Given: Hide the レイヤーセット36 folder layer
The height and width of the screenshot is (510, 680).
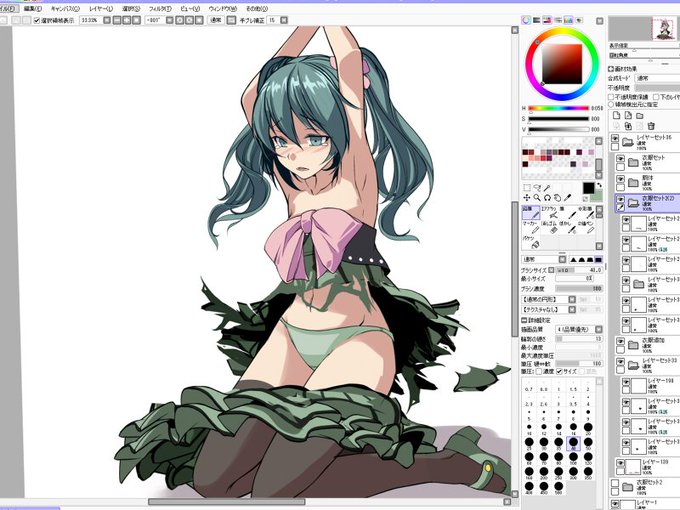Looking at the screenshot, I should 615,138.
